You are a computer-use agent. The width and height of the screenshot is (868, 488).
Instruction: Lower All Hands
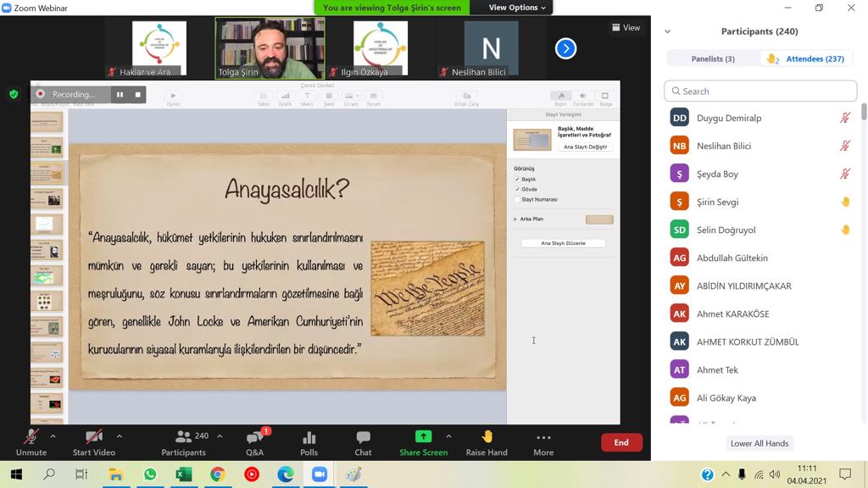(x=759, y=443)
